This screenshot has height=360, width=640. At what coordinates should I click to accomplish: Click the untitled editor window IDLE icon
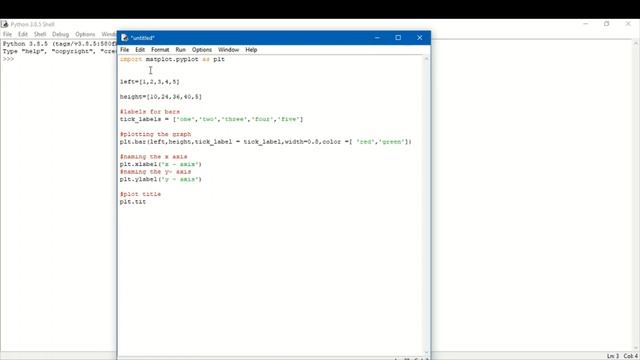tap(124, 38)
